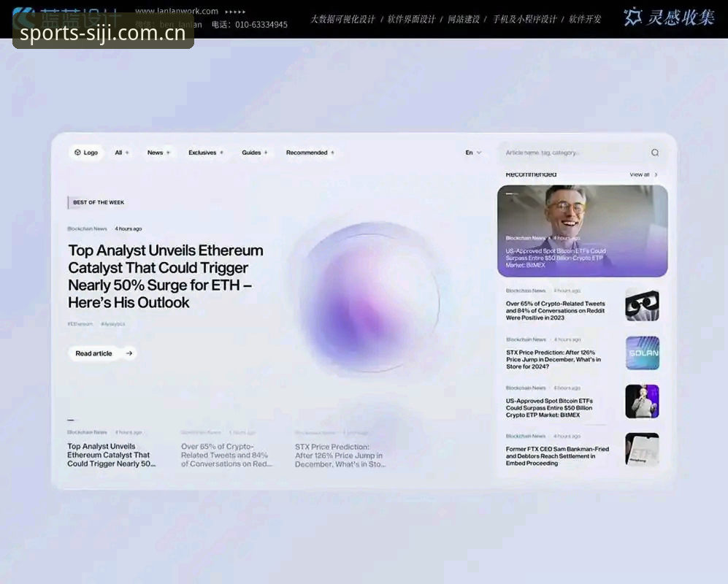Screen dimensions: 728x584
Task: Expand the Exclusives menu
Action: [x=206, y=153]
